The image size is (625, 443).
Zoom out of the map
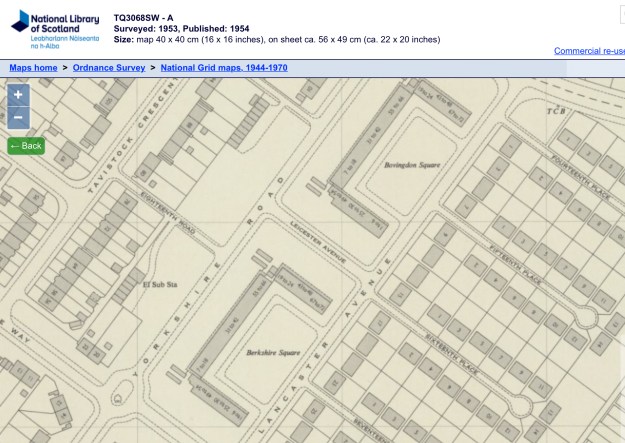click(18, 118)
